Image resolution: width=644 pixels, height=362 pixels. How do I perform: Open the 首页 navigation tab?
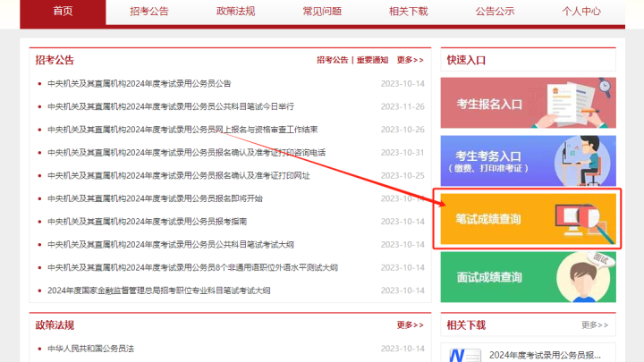63,12
